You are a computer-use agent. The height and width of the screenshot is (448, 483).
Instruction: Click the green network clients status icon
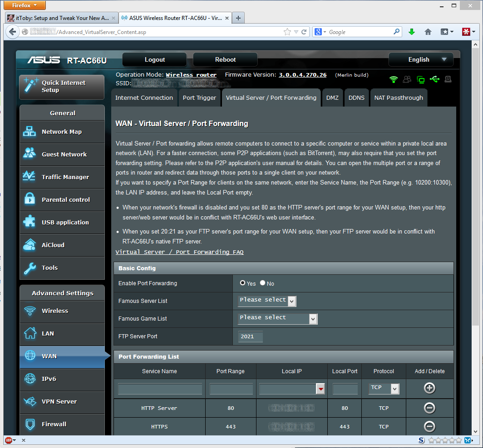(420, 80)
